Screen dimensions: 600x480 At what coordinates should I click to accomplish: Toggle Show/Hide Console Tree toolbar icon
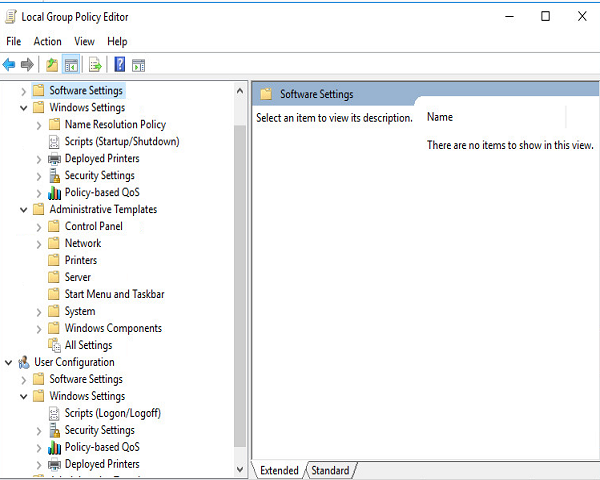coord(71,65)
